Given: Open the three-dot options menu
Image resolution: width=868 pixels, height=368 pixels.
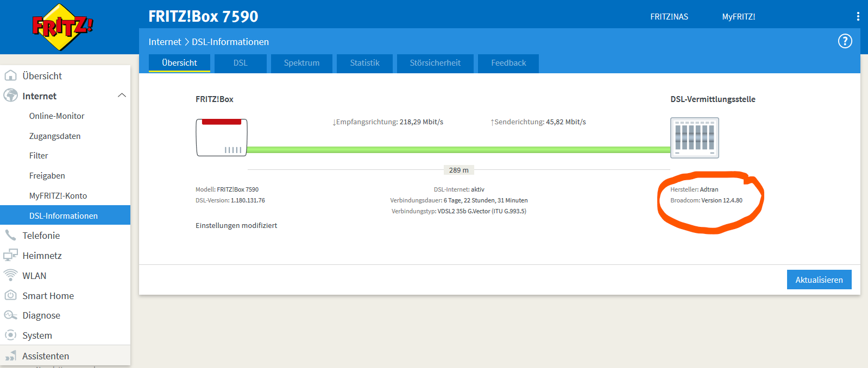Looking at the screenshot, I should click(x=858, y=16).
